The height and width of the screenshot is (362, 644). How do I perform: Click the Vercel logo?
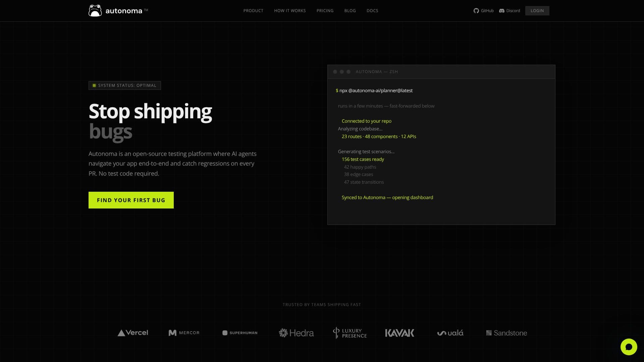coord(133,333)
